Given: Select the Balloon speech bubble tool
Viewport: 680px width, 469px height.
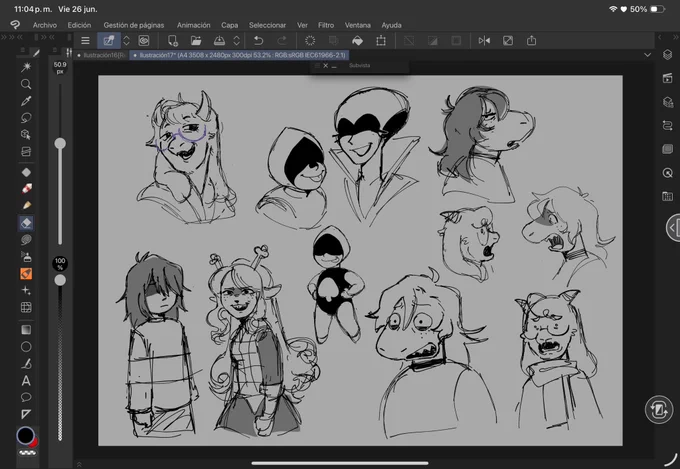Looking at the screenshot, I should click(x=26, y=397).
